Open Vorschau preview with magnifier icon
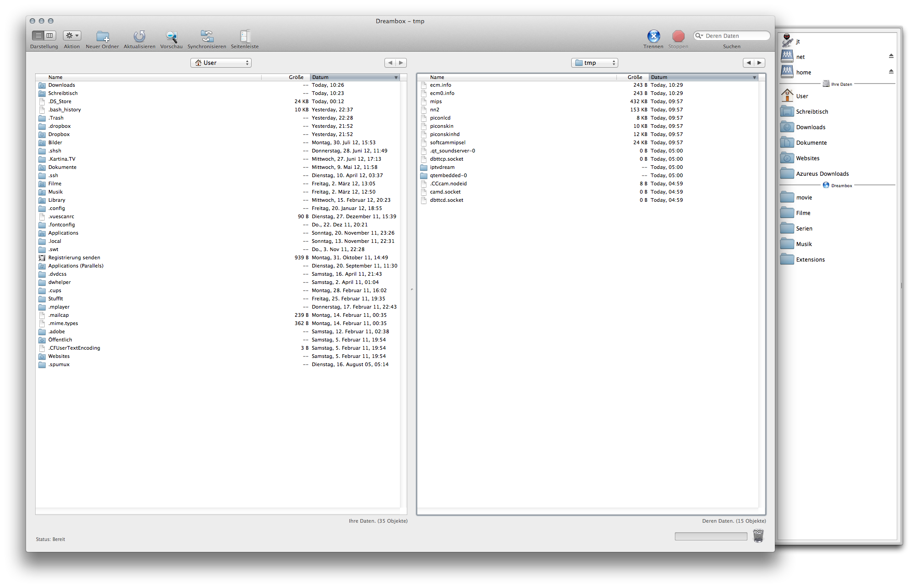The width and height of the screenshot is (910, 588). click(x=171, y=36)
